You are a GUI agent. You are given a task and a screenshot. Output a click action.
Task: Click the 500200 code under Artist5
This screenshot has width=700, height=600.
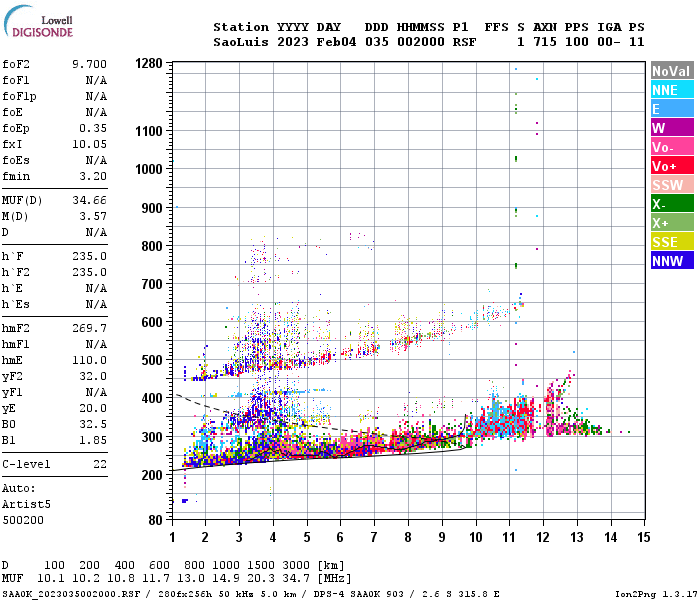[23, 521]
